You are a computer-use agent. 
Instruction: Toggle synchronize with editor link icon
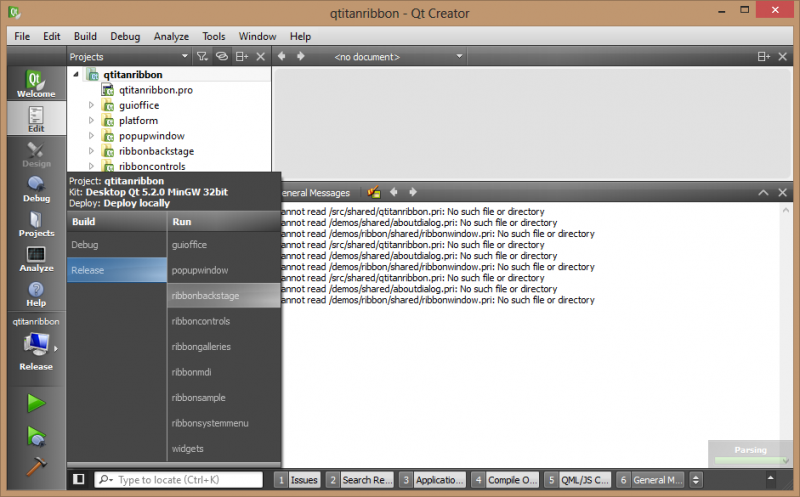pos(222,57)
